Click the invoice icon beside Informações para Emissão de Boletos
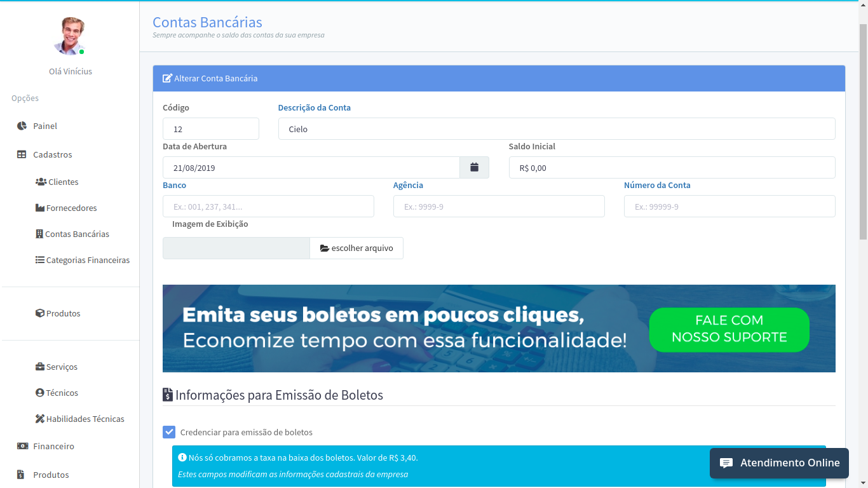Screen dimensions: 868x488 [168, 395]
